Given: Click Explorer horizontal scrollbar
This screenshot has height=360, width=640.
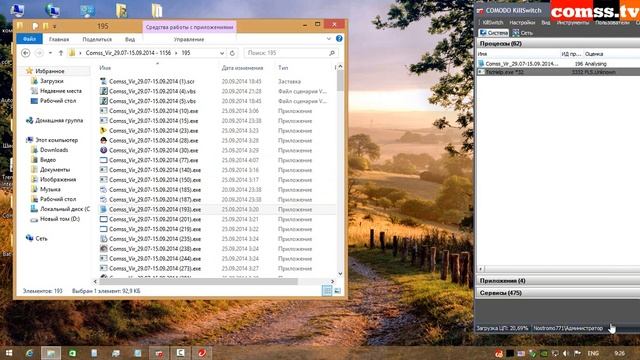Looking at the screenshot, I should [214, 281].
